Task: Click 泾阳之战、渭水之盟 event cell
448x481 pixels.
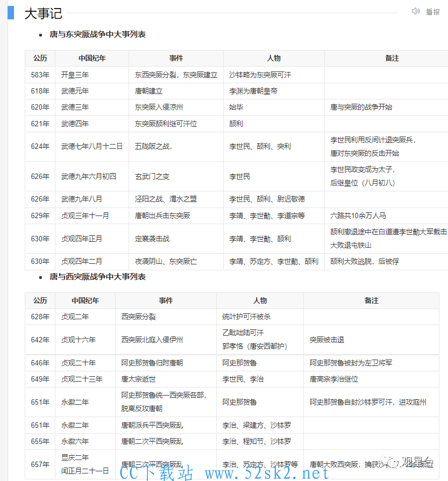Action: (176, 199)
